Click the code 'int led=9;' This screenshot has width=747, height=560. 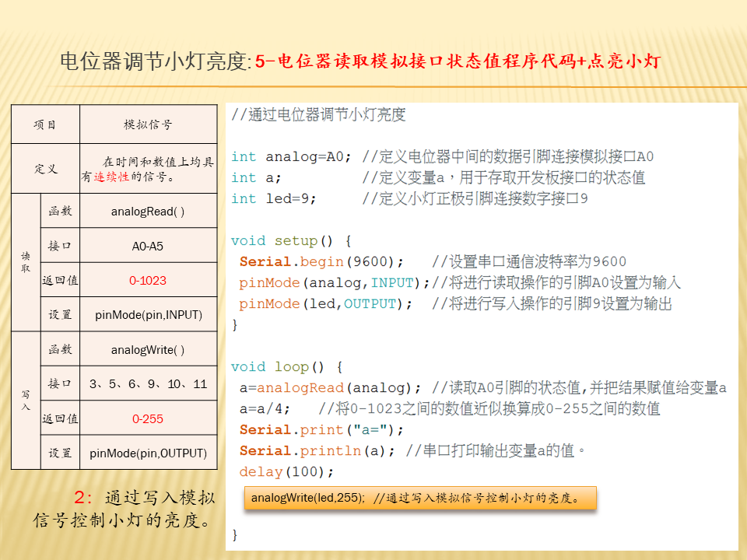pyautogui.click(x=273, y=198)
